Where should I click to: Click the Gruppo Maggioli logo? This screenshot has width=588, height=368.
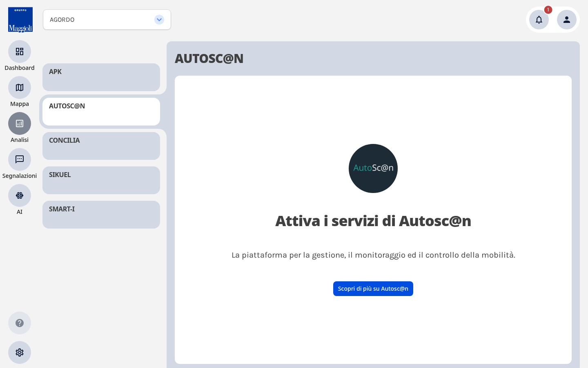pyautogui.click(x=20, y=20)
